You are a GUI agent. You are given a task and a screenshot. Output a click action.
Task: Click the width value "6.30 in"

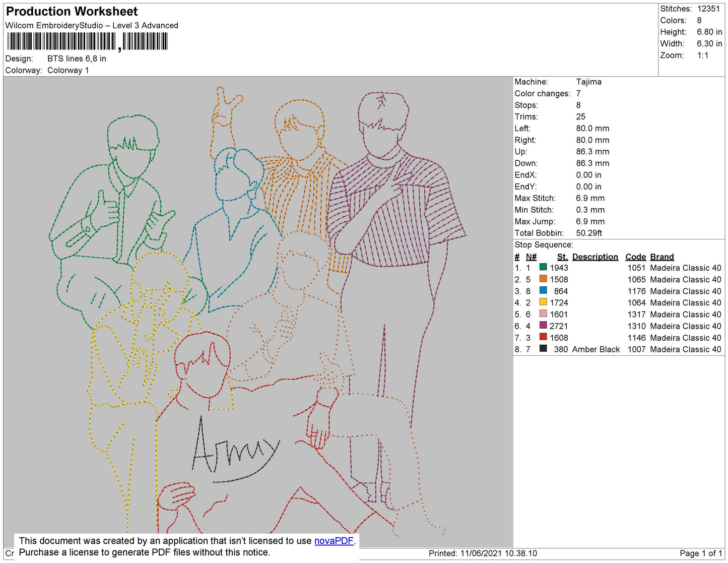coord(709,43)
